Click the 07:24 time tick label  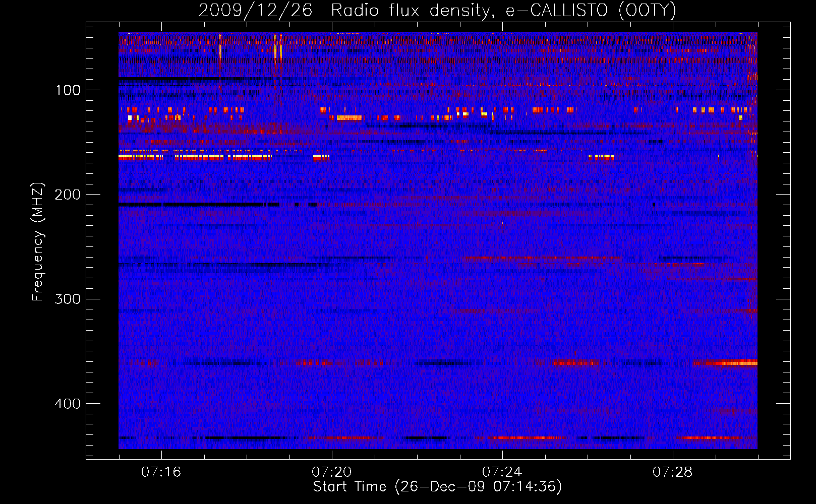click(502, 472)
